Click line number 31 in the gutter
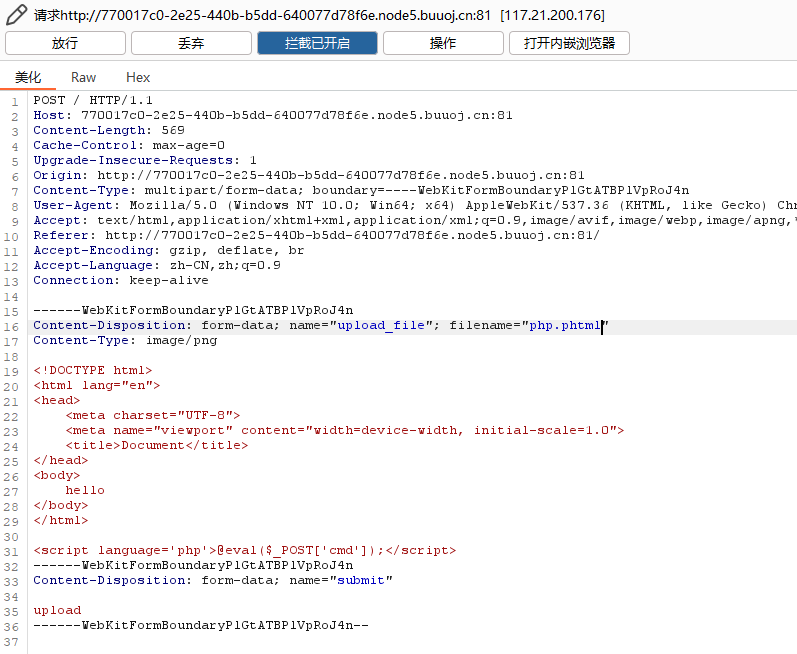The image size is (797, 654). pyautogui.click(x=11, y=552)
